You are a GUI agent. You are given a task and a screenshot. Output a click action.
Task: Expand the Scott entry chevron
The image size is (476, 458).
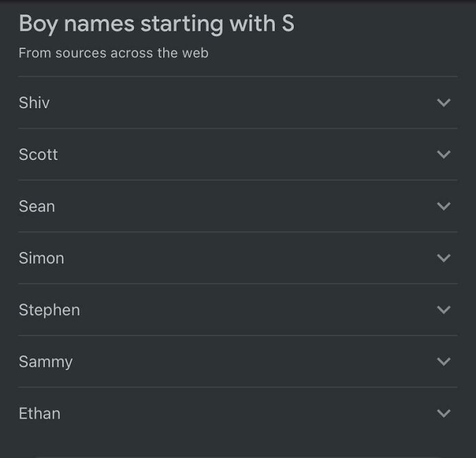pos(443,154)
